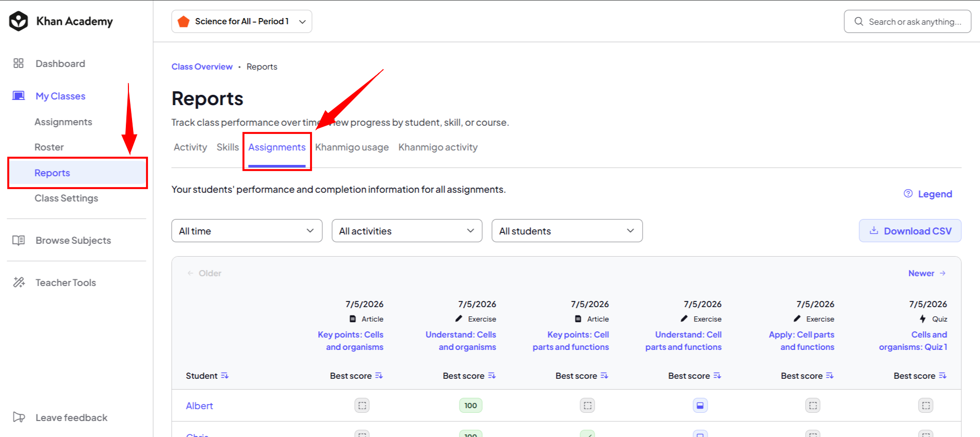Click the Newer assignments arrow link
The image size is (980, 437).
tap(927, 273)
